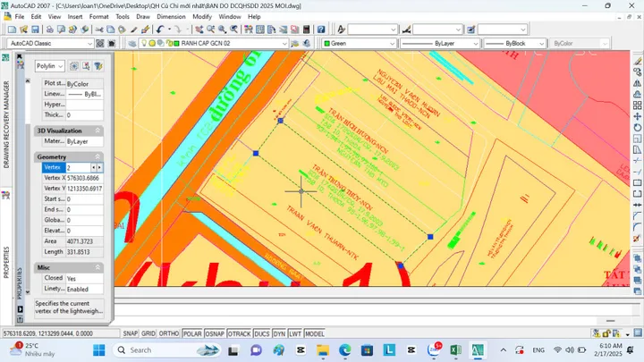Open Plot Preview from toolbar

click(x=61, y=29)
